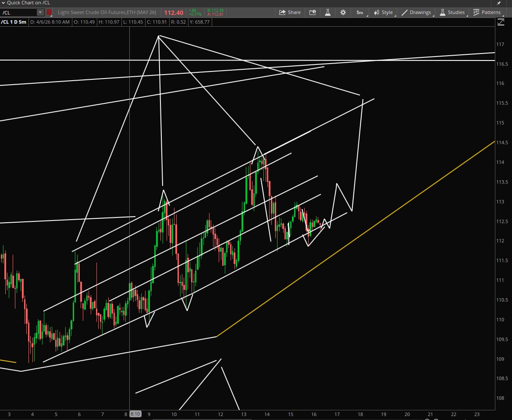This screenshot has height=420, width=512.
Task: Open the chart notes icon beside Share
Action: (x=313, y=12)
